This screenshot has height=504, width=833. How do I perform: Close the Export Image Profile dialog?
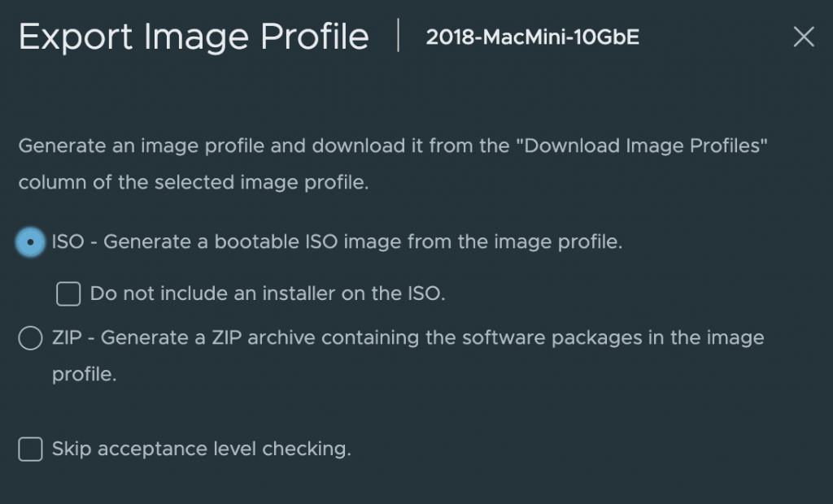[x=803, y=37]
